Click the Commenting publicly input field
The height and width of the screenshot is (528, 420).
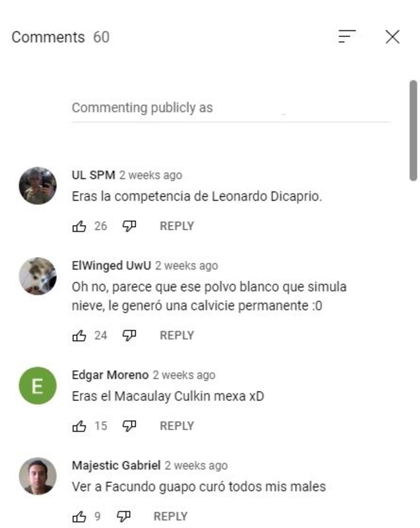coord(231,109)
